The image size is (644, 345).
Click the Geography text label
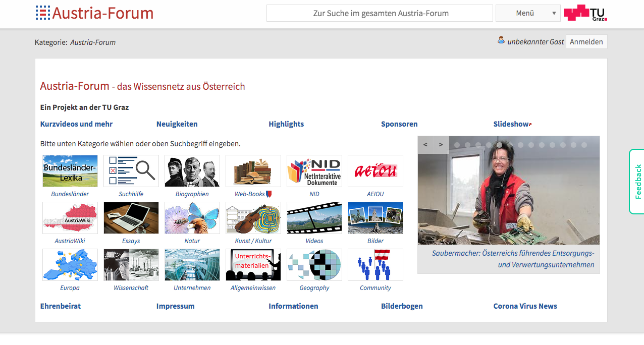[x=314, y=288]
